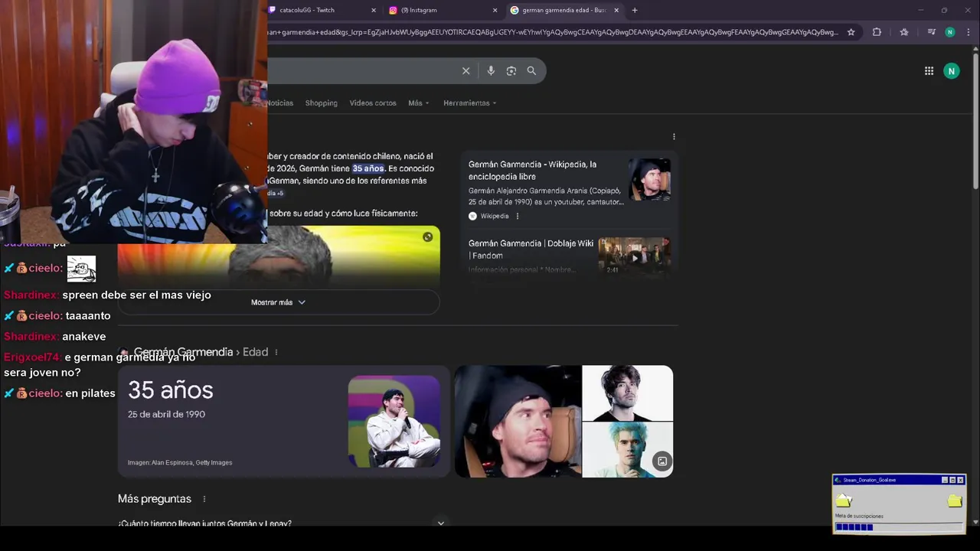This screenshot has width=980, height=551.
Task: Click birth date 25 de abril de 1990
Action: (x=166, y=414)
